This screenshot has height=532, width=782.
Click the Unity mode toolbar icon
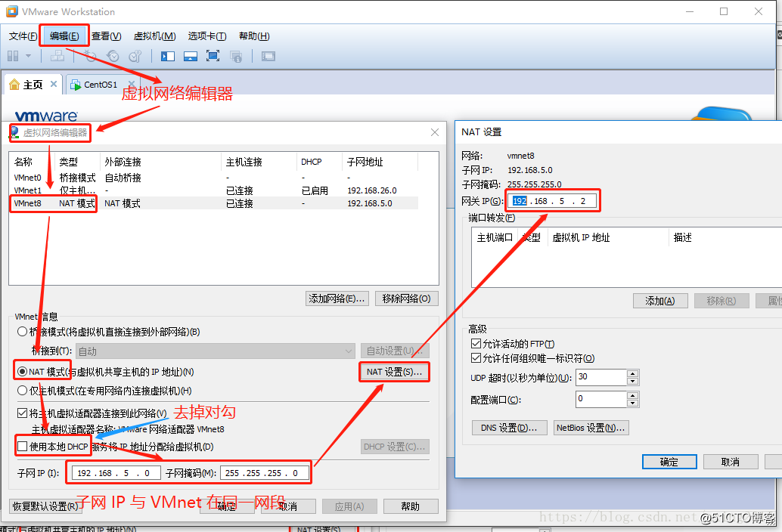236,56
